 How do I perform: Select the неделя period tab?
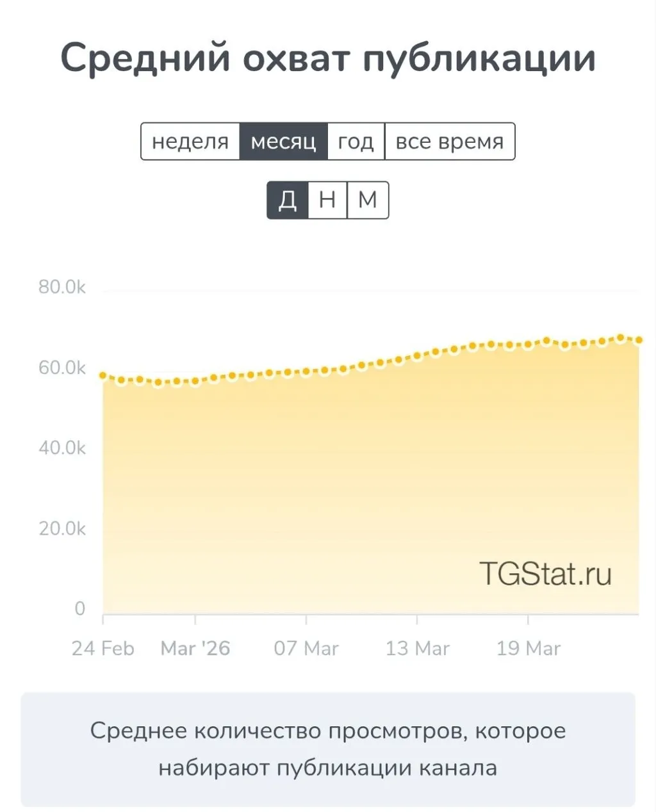tap(190, 142)
